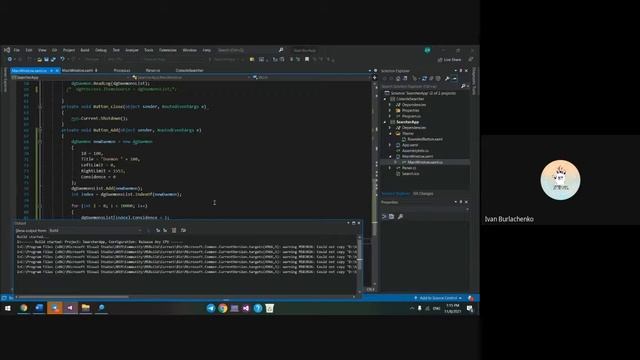Screen dimensions: 640x360
Task: Open the signed-in account avatar
Action: (427, 50)
